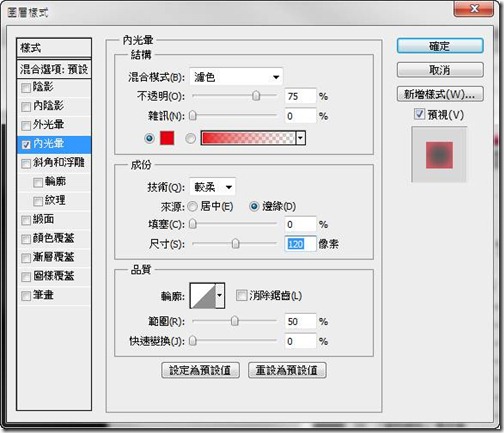Image resolution: width=504 pixels, height=433 pixels.
Task: Click 重設為預設值 reset to default button
Action: pyautogui.click(x=287, y=370)
